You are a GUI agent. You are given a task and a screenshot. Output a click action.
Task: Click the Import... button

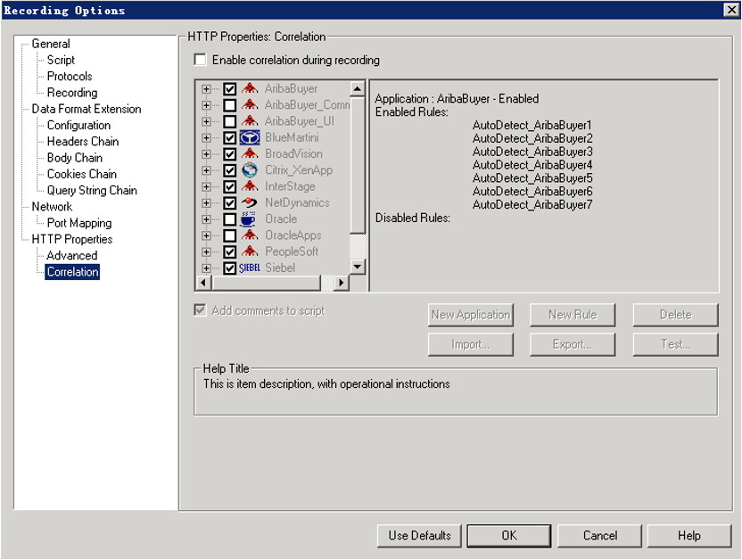pos(470,344)
